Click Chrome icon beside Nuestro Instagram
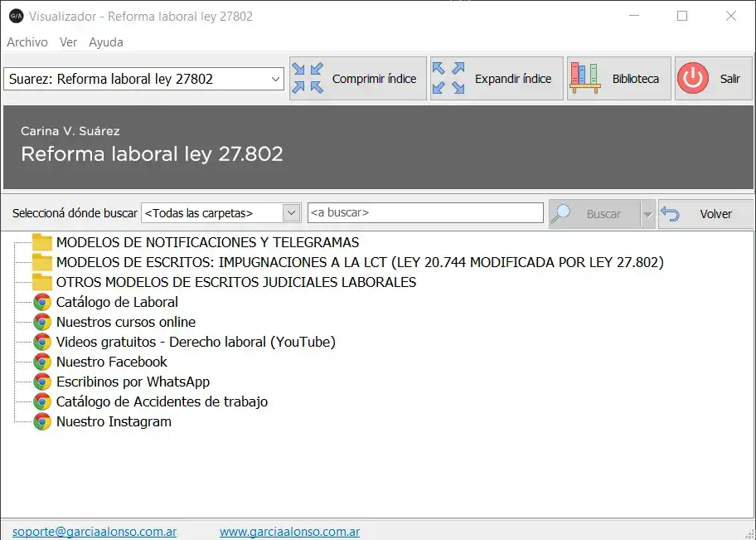The width and height of the screenshot is (756, 540). coord(42,421)
